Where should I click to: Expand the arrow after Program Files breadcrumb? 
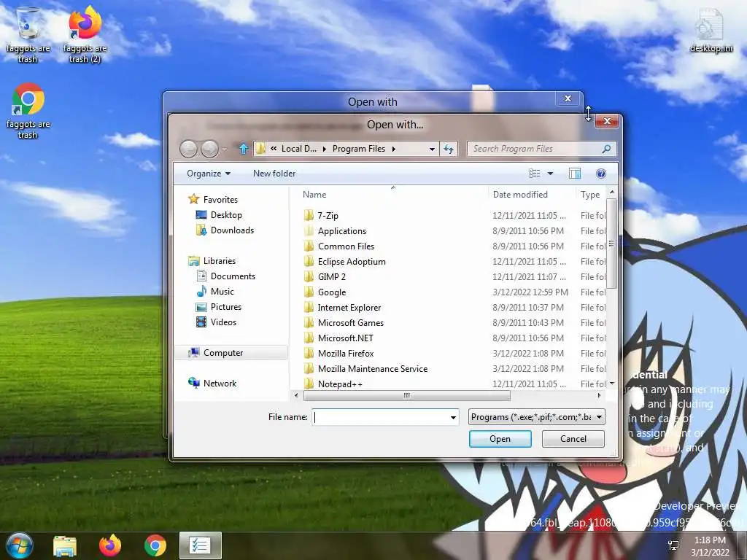click(393, 149)
